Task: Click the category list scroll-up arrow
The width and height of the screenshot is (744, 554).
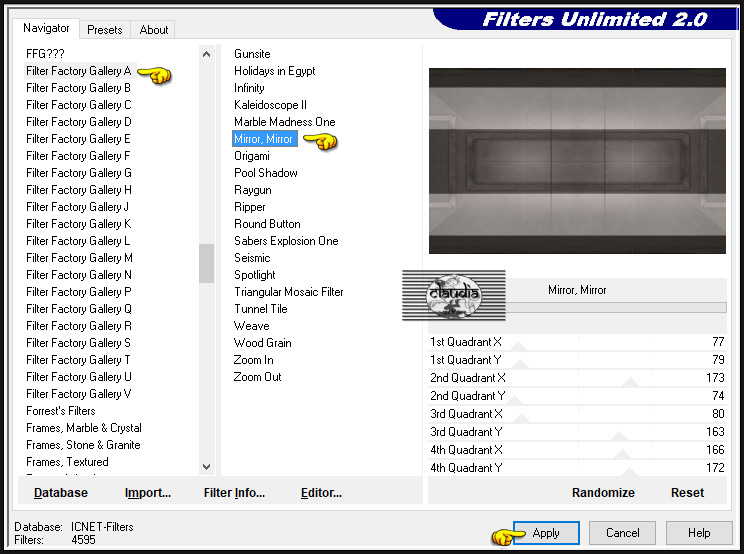Action: (x=206, y=54)
